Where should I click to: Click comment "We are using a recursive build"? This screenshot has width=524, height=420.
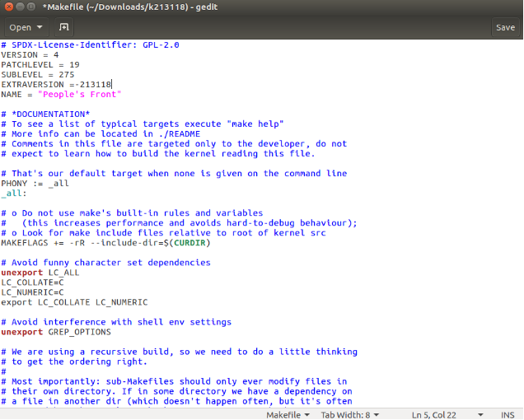(x=179, y=352)
